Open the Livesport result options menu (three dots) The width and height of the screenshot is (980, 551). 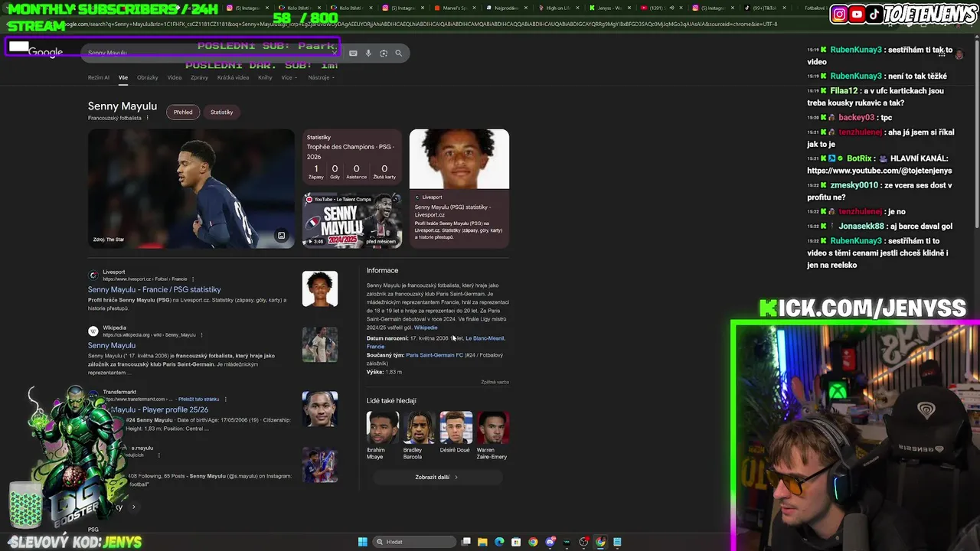pos(193,279)
